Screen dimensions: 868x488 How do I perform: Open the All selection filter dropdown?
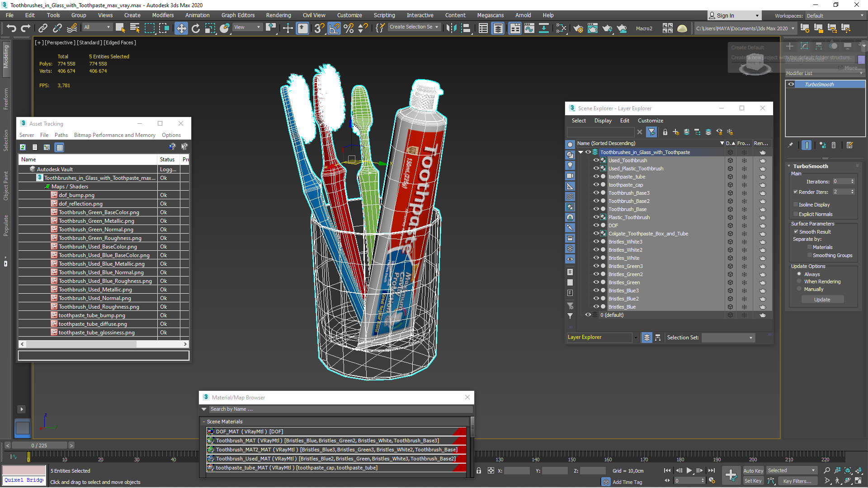[97, 27]
